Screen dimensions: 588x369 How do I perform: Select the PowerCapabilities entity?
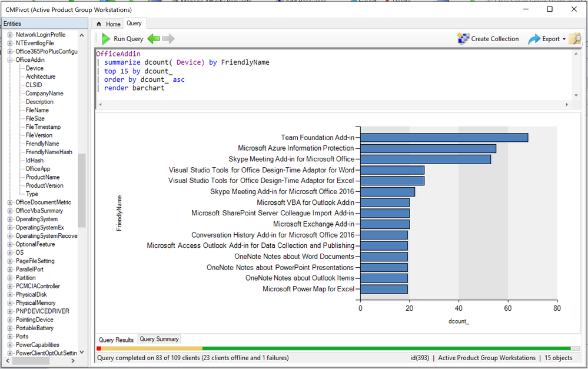[38, 345]
